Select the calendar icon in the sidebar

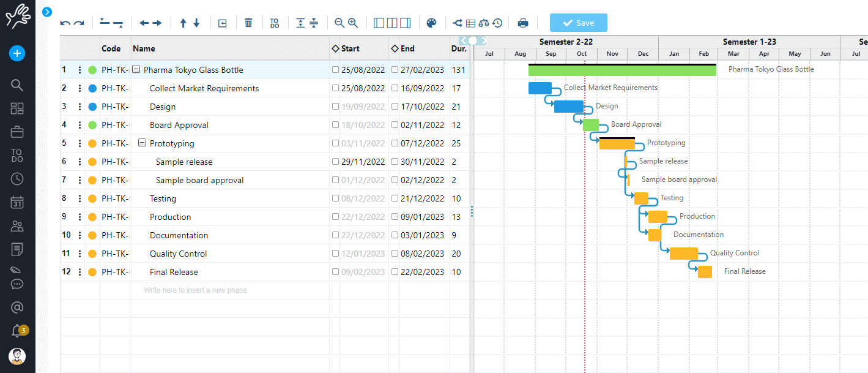[17, 202]
